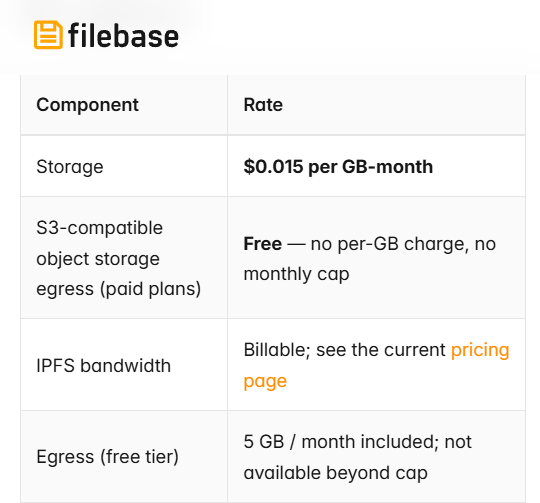Click the word 'page' in orange link
540x503 pixels.
click(x=265, y=381)
